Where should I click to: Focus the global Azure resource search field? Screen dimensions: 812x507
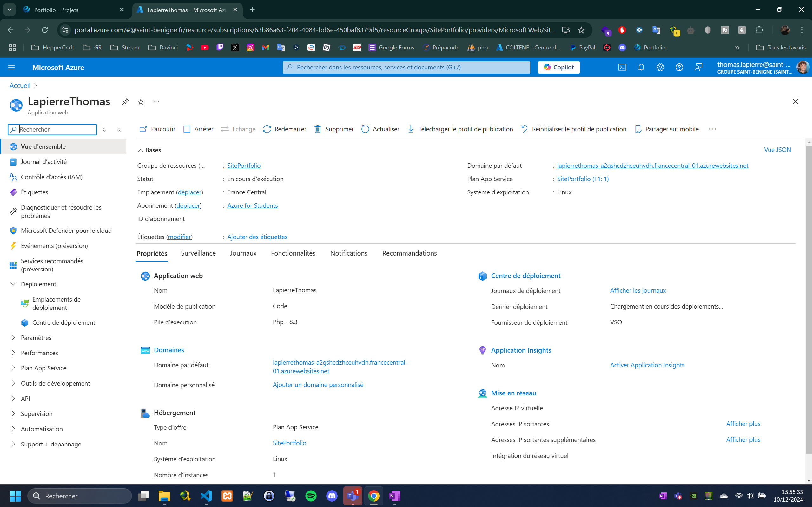(x=406, y=68)
